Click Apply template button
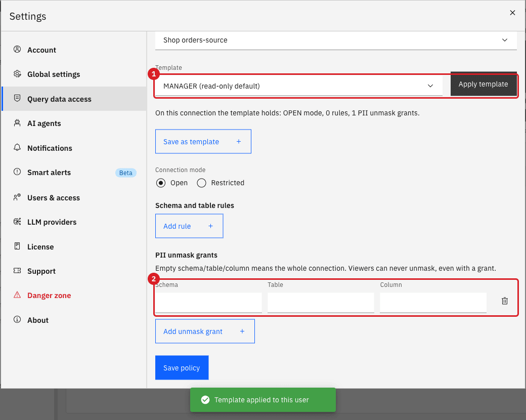 pyautogui.click(x=484, y=84)
